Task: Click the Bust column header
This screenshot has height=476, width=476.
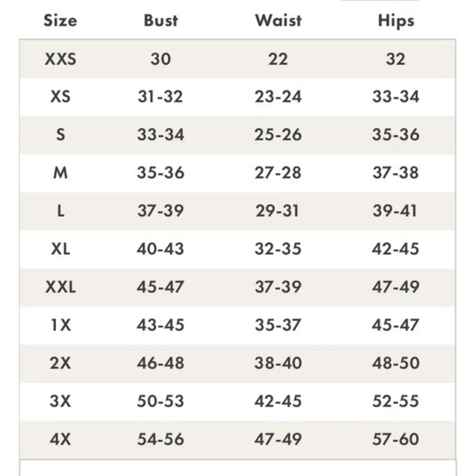Action: [160, 20]
